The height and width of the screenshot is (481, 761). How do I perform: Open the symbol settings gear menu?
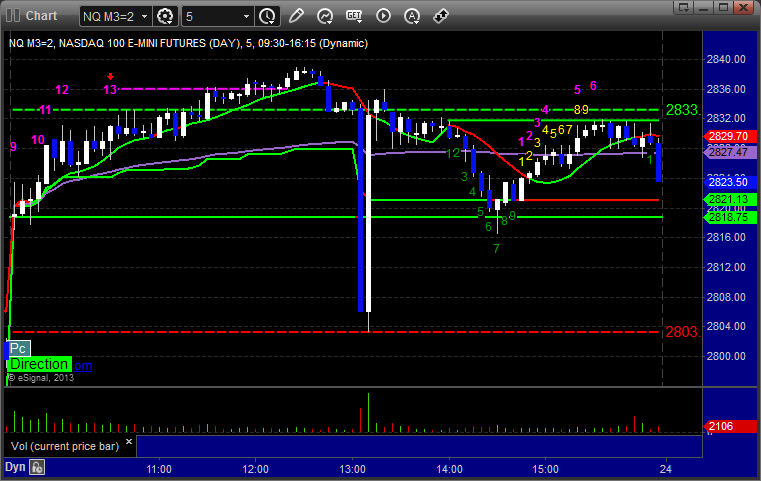(165, 16)
